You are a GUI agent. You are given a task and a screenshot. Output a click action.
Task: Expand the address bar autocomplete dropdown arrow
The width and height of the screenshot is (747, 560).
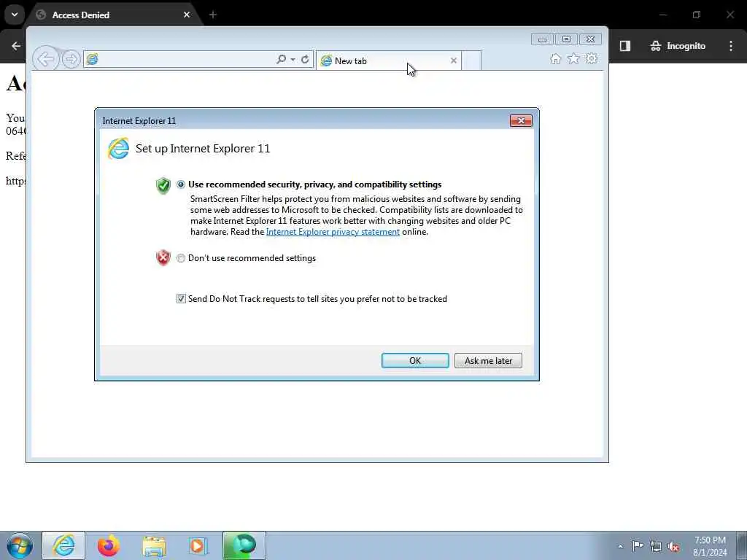coord(293,60)
